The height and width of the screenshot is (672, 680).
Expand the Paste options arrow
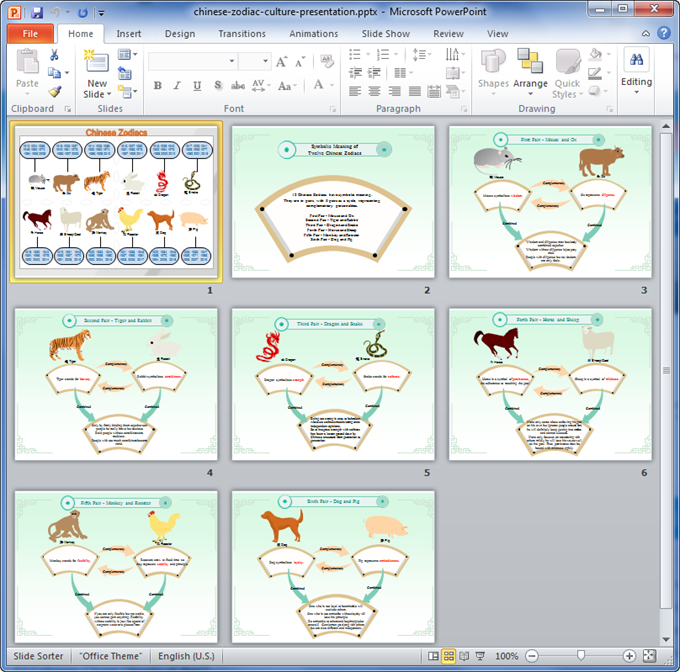27,94
